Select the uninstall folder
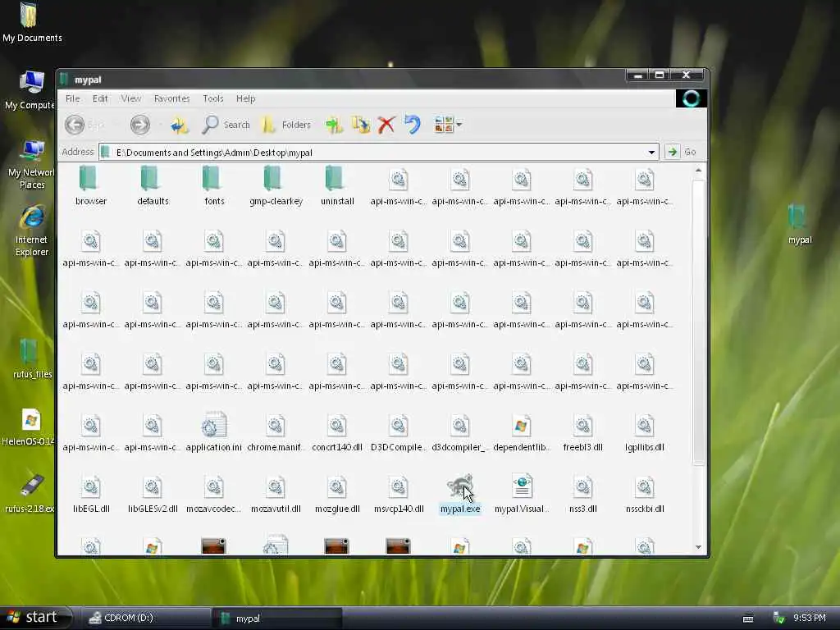The width and height of the screenshot is (840, 630). (x=337, y=185)
